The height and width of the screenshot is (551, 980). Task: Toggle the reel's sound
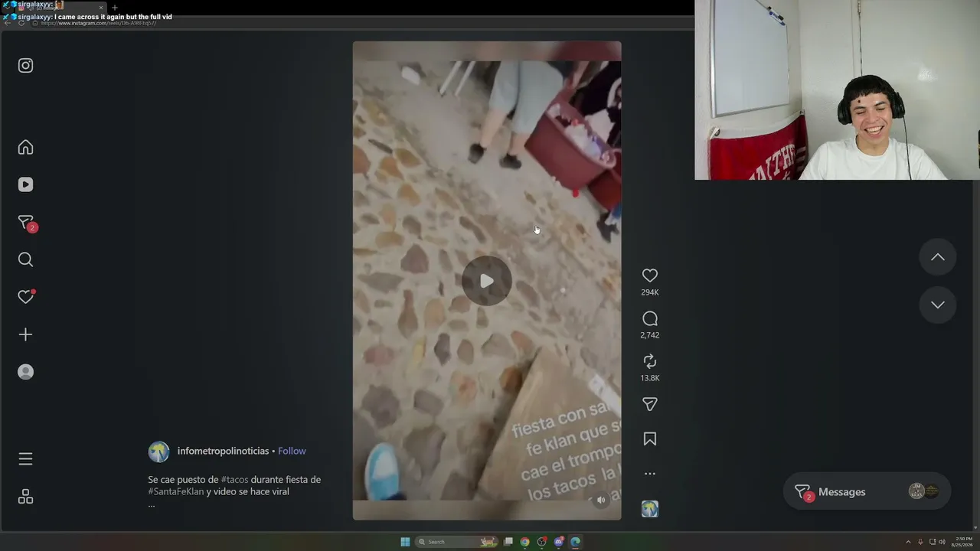[x=601, y=500]
